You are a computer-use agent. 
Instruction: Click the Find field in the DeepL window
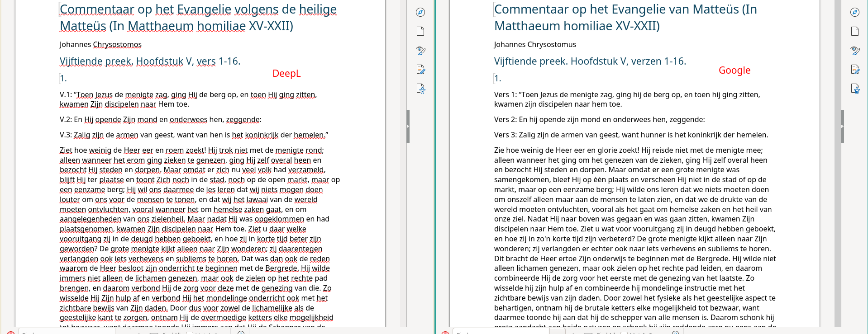[x=68, y=332]
